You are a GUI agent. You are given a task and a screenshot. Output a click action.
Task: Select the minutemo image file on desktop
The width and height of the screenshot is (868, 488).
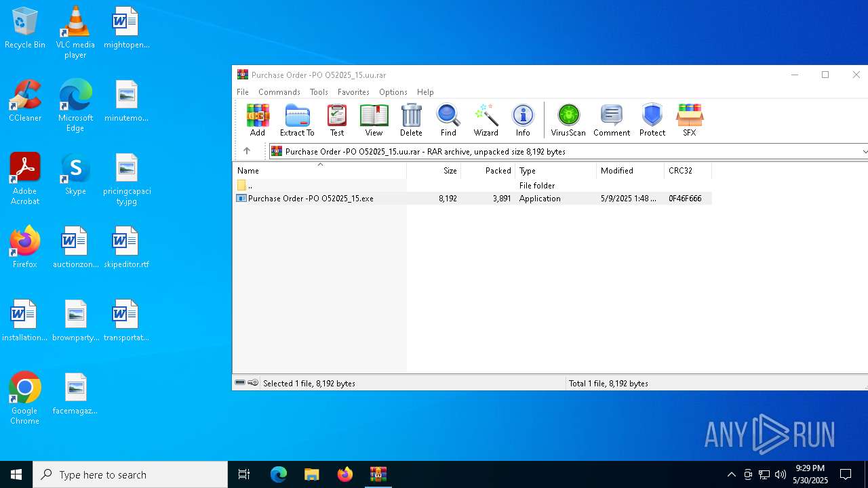tap(127, 102)
